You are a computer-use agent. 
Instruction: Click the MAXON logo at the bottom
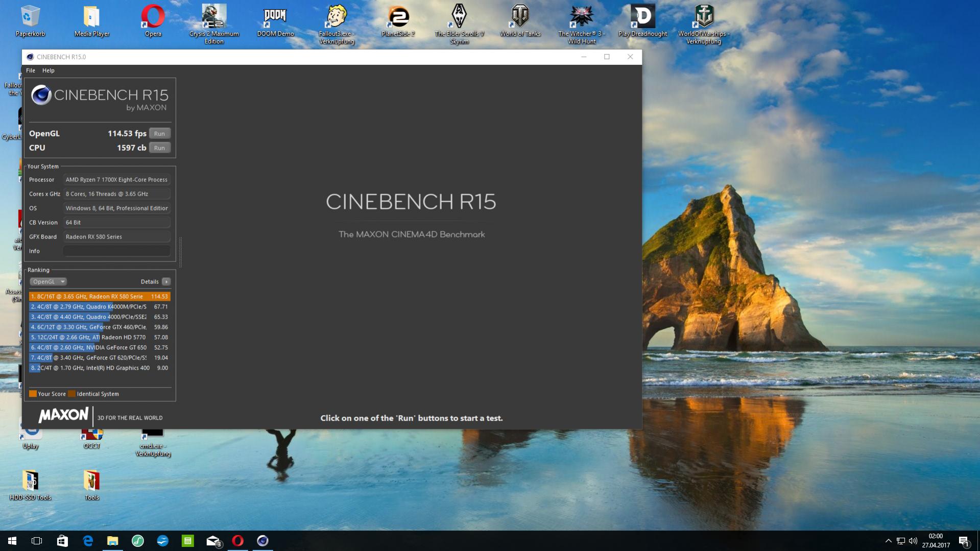click(x=63, y=415)
